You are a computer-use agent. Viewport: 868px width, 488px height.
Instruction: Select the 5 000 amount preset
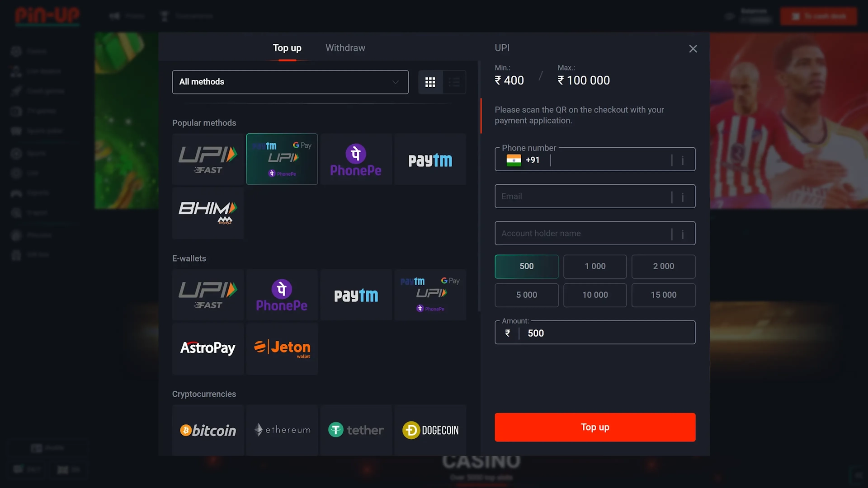(526, 295)
